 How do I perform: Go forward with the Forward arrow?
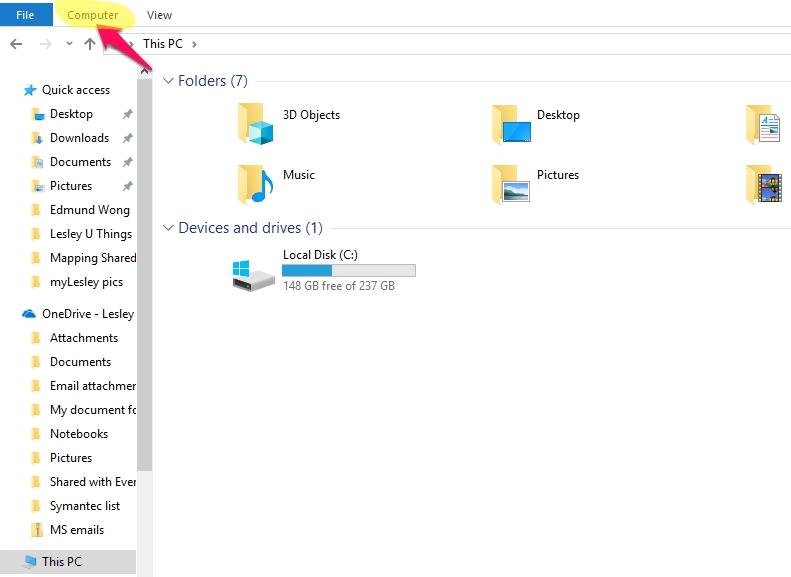pyautogui.click(x=45, y=44)
